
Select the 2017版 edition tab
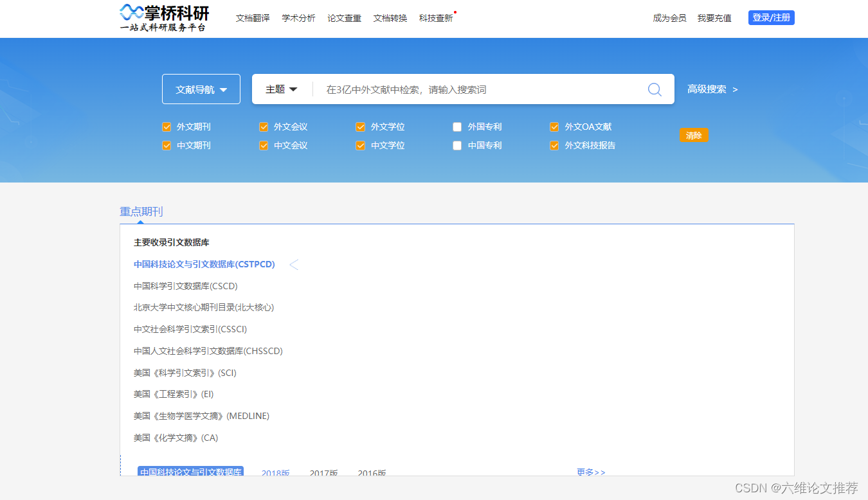click(323, 473)
